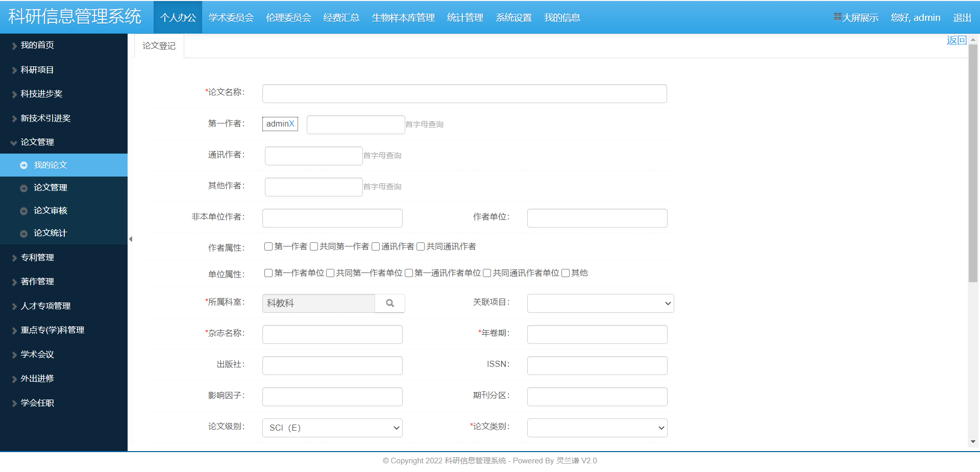
Task: Check the 共同第一作者 checkbox
Action: (x=314, y=246)
